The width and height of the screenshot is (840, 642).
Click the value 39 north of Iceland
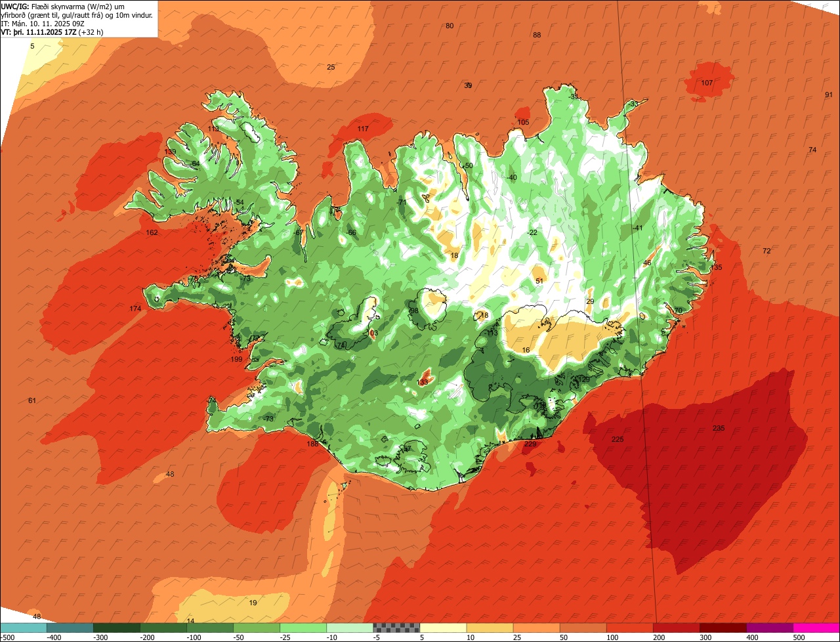coord(468,85)
